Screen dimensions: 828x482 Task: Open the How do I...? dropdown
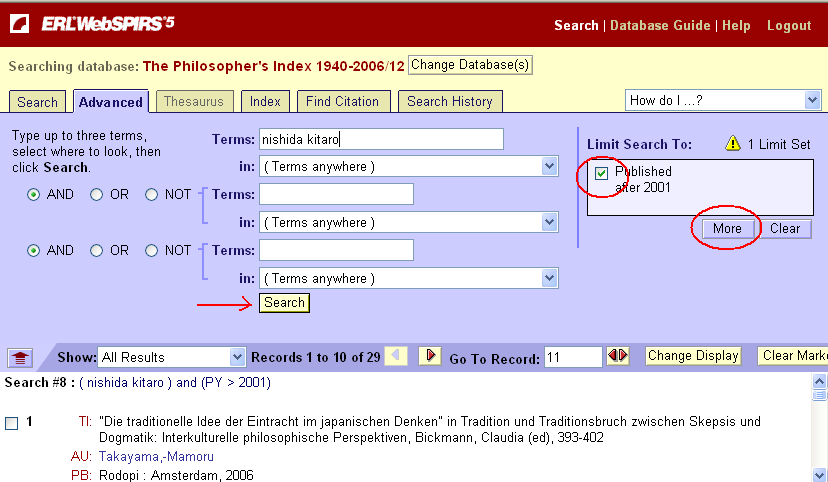pos(723,100)
